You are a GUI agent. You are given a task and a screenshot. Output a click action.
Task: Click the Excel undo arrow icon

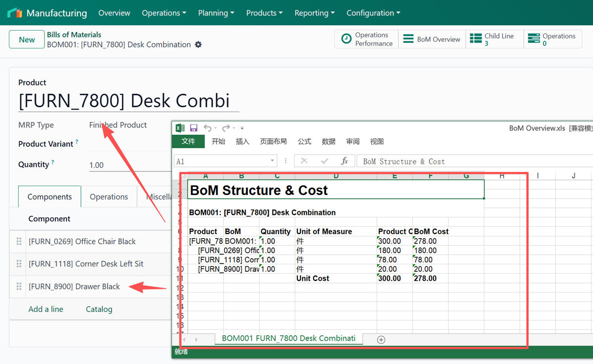point(207,128)
